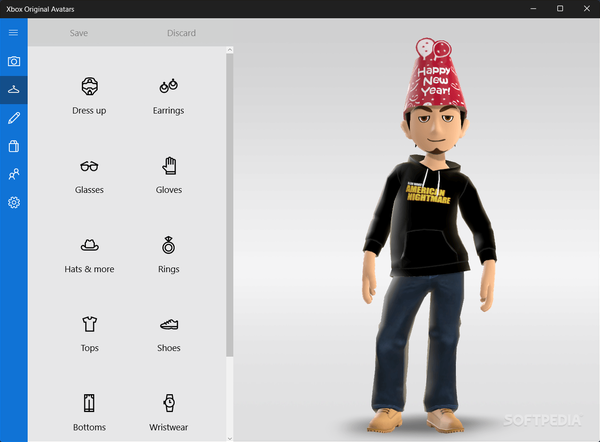Screen dimensions: 600x442
Task: Open the Rings category icon
Action: click(x=168, y=245)
